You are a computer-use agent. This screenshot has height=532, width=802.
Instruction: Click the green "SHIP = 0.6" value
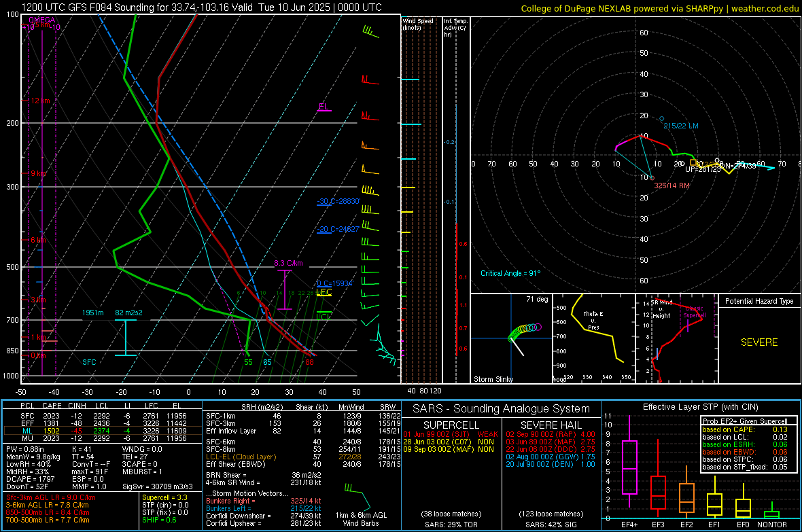pos(158,520)
